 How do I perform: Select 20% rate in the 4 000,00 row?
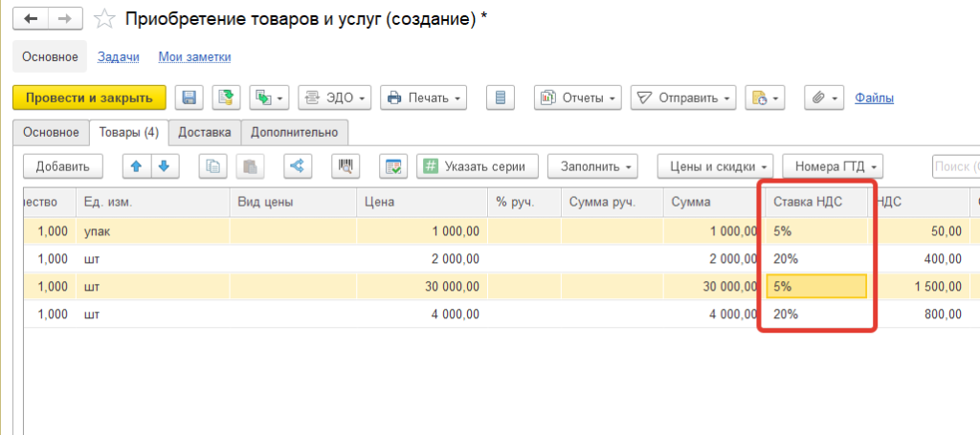point(816,314)
